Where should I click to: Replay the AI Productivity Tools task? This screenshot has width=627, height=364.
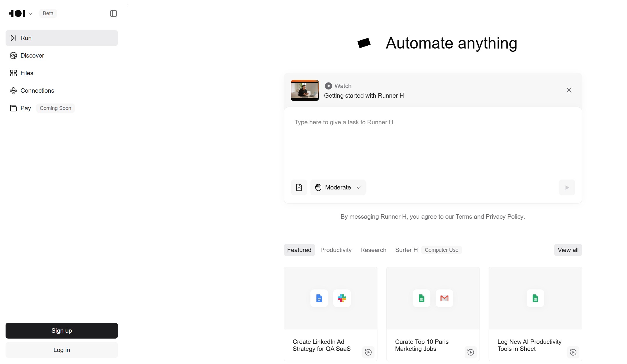(x=573, y=352)
